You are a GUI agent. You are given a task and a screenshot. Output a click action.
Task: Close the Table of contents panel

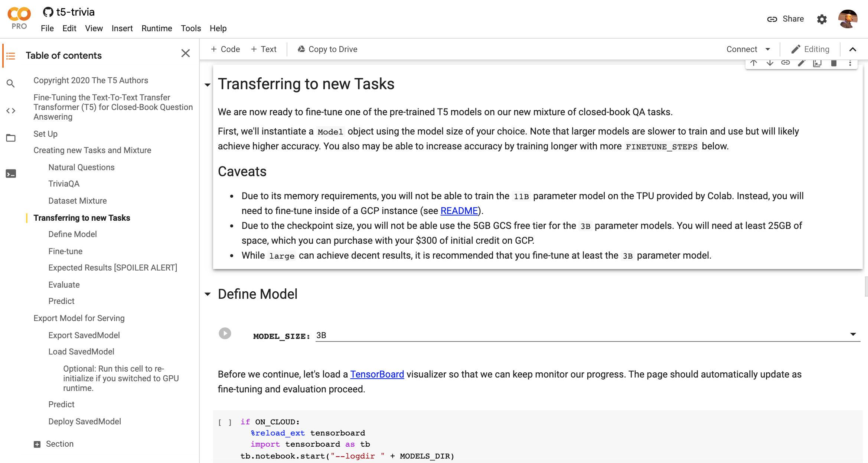tap(185, 53)
